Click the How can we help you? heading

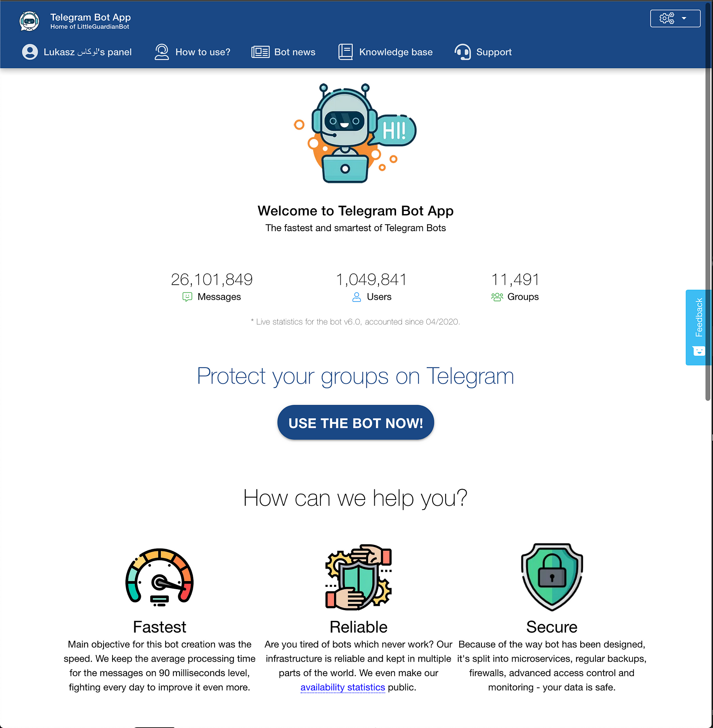[x=355, y=498]
